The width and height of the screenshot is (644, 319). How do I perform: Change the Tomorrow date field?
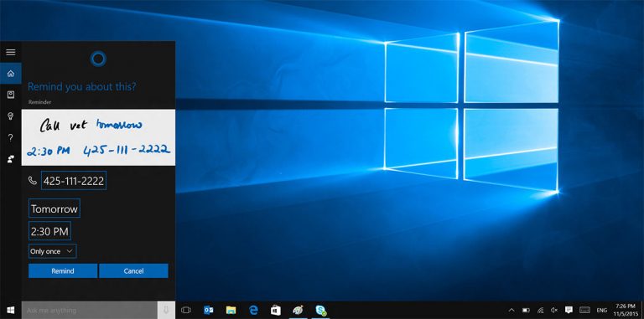click(x=55, y=208)
